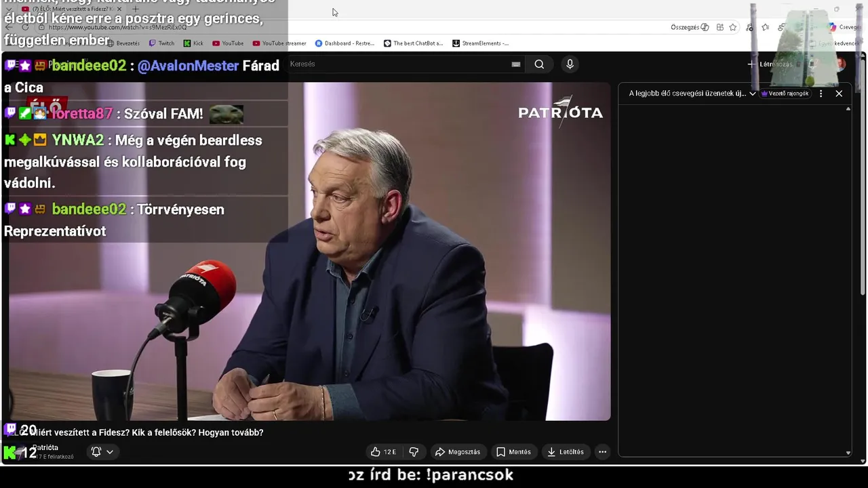Open the YouTube streamer bookmark
The width and height of the screenshot is (868, 488).
(x=279, y=43)
